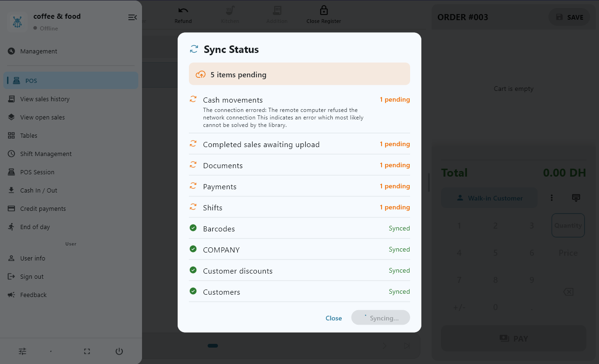Click the Cash movements sync icon
The image size is (599, 364).
(x=193, y=99)
